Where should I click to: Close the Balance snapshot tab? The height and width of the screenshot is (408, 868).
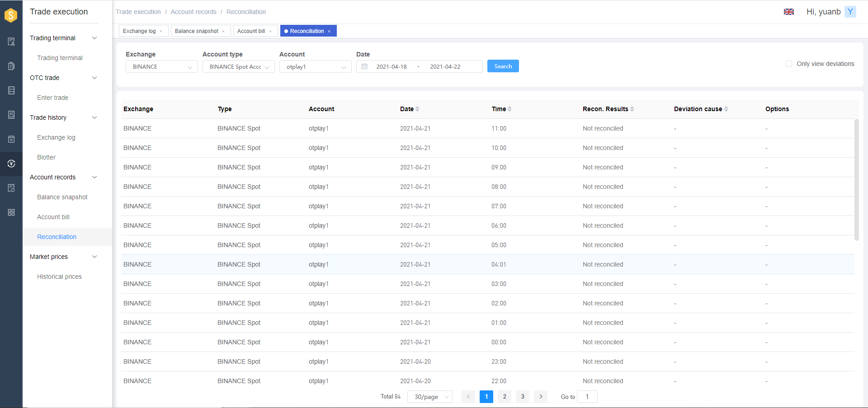(223, 31)
